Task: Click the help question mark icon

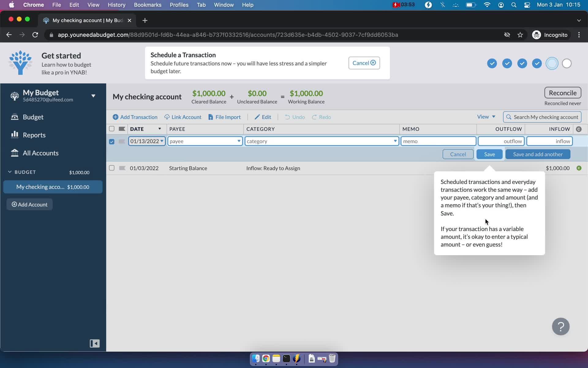Action: click(561, 327)
